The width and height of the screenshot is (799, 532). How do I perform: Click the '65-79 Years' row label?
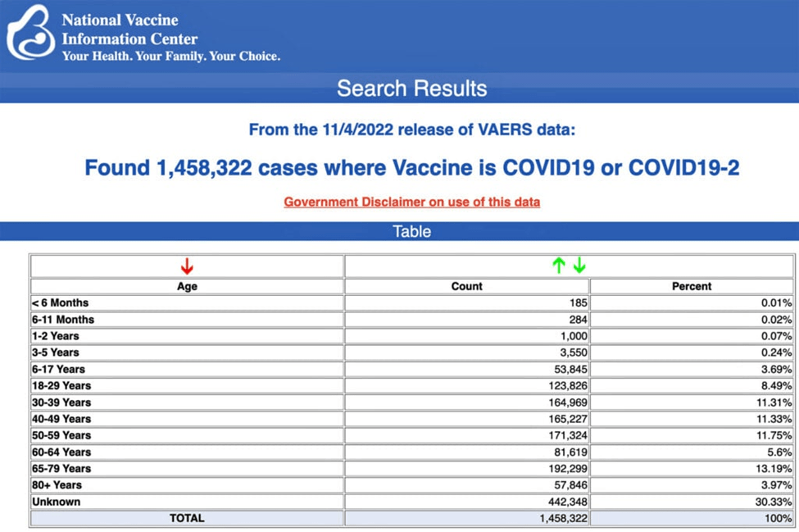[62, 469]
